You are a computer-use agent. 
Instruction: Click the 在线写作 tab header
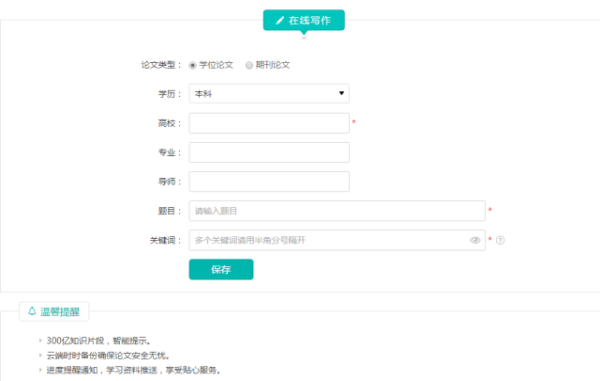(304, 20)
